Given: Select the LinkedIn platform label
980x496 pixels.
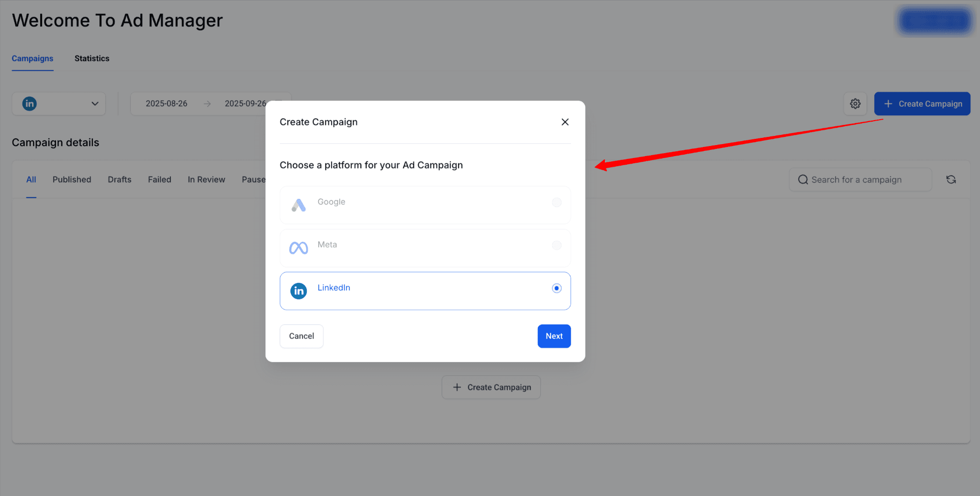Looking at the screenshot, I should pyautogui.click(x=334, y=288).
